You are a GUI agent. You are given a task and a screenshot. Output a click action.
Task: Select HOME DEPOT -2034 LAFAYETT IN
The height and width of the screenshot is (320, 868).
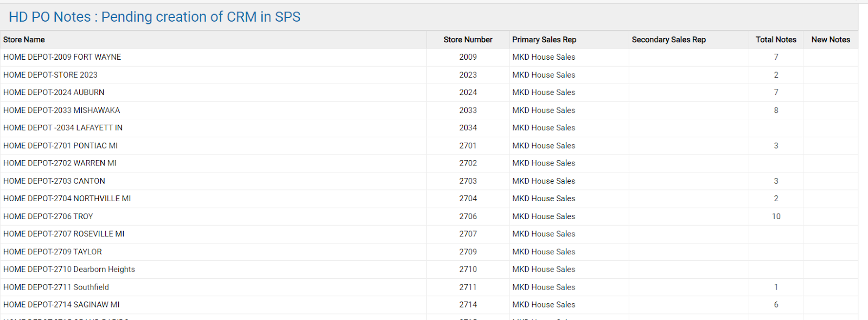pos(63,127)
